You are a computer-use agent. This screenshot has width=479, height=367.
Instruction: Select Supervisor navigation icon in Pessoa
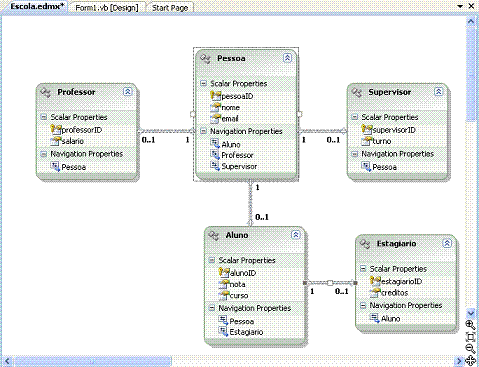coord(215,166)
